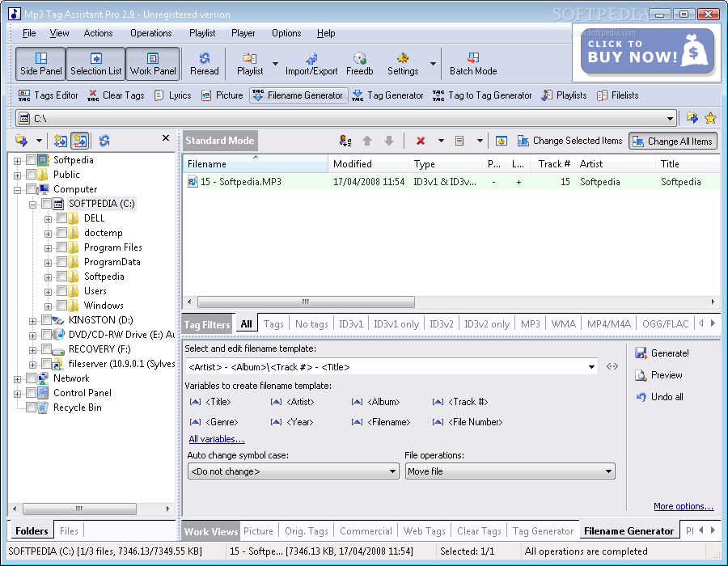The image size is (728, 566).
Task: Click Change Selected Items
Action: click(569, 141)
